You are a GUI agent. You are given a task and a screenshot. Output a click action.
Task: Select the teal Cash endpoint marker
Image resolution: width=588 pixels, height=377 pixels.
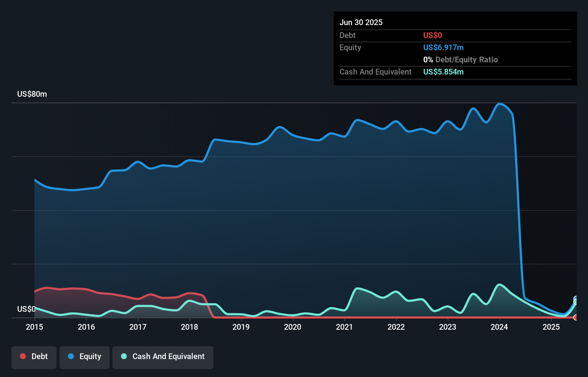point(576,302)
